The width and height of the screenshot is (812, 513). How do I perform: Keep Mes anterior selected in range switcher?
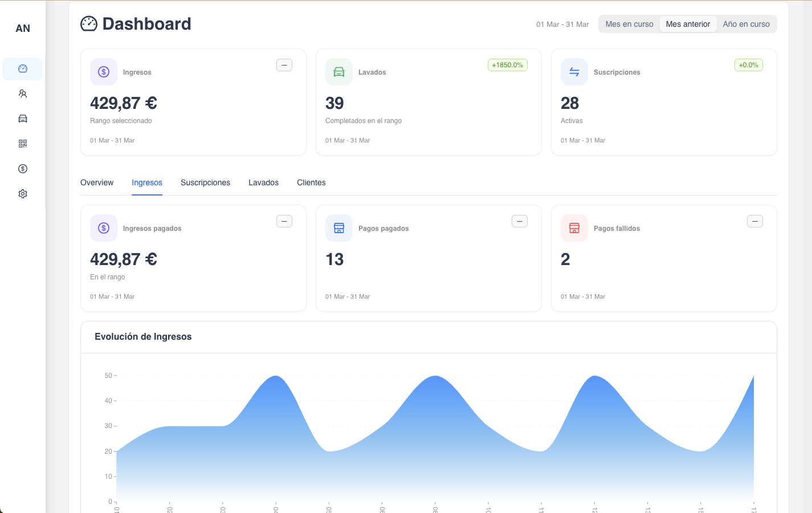coord(688,24)
